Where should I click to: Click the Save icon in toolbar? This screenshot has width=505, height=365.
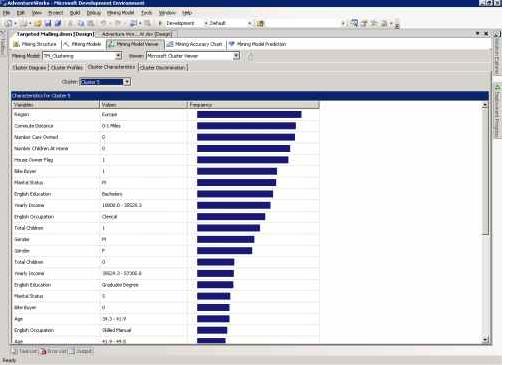tap(48, 23)
